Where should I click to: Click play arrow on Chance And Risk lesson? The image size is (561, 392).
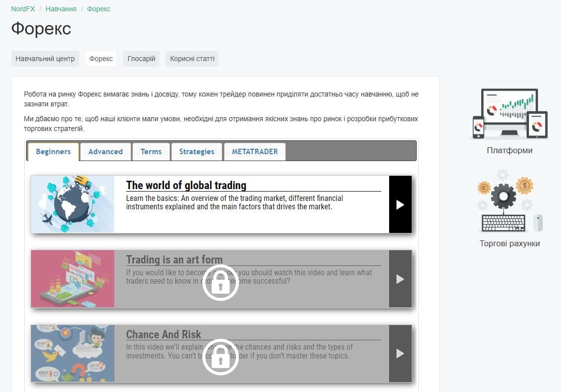[400, 354]
